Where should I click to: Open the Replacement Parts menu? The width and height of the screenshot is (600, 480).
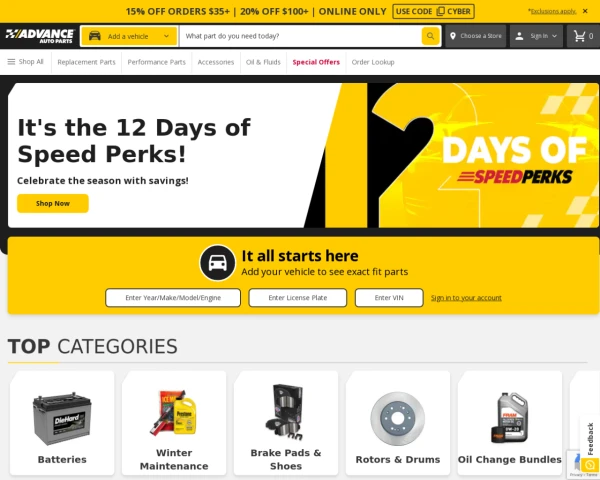coord(86,62)
